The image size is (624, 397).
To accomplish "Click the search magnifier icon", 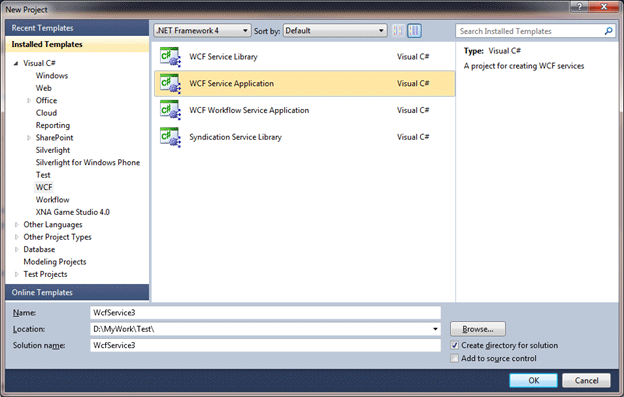I will (608, 31).
